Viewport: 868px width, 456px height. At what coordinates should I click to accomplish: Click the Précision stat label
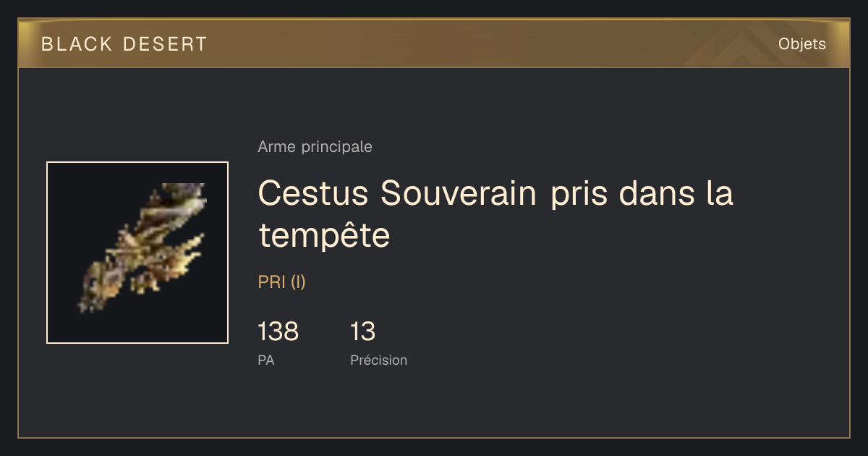click(378, 360)
